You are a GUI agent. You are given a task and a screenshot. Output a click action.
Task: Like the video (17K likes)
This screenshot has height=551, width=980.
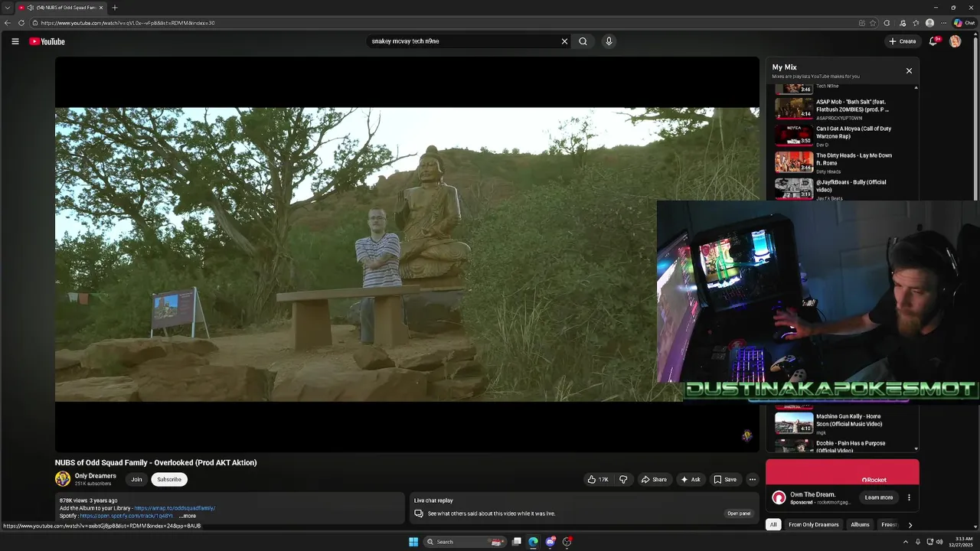pyautogui.click(x=597, y=479)
